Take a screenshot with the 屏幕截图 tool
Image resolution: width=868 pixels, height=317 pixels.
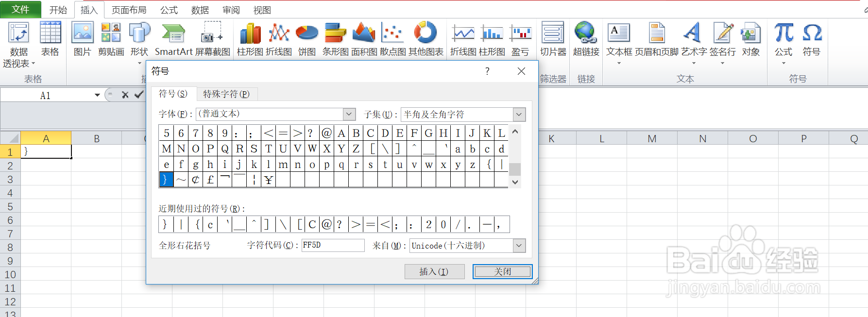(x=212, y=39)
